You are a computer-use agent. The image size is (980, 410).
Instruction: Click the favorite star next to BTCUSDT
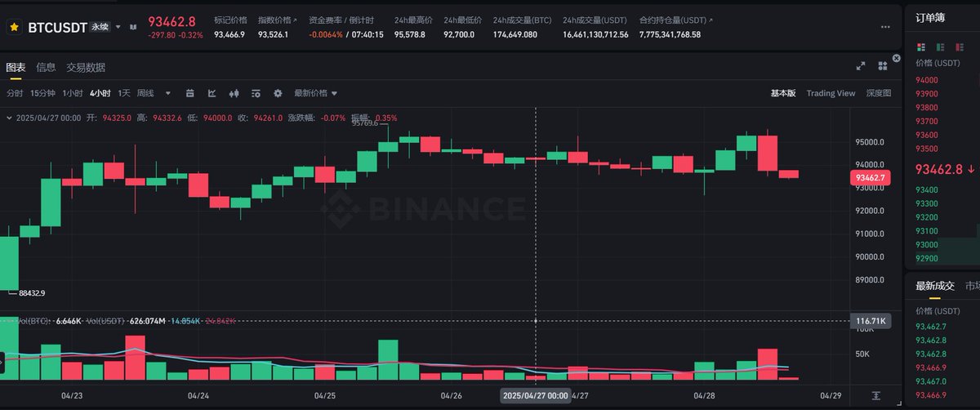(14, 27)
